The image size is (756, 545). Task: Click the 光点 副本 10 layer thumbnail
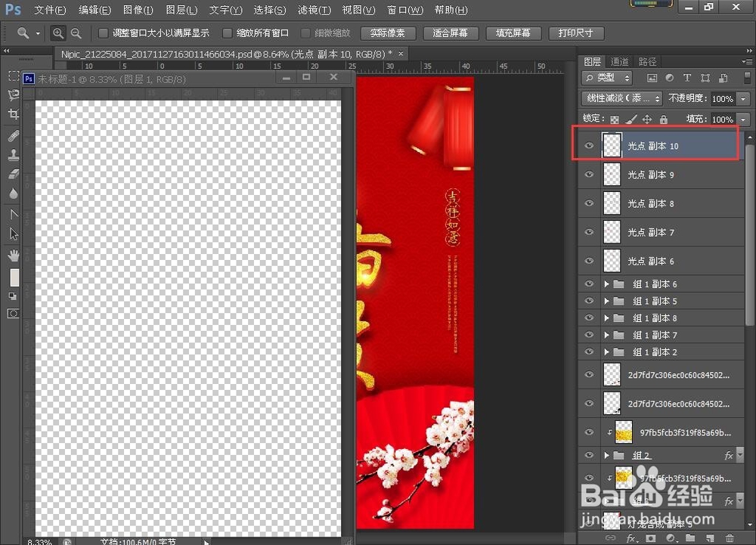tap(612, 146)
